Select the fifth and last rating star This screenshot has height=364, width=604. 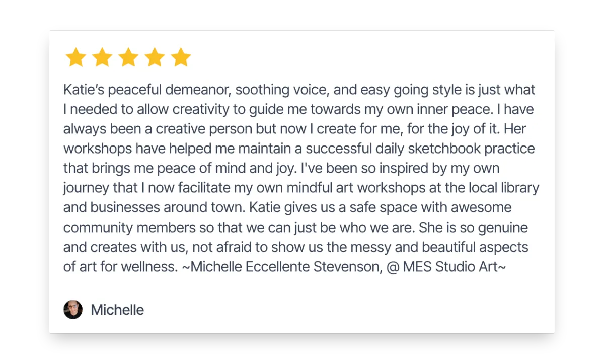[181, 57]
